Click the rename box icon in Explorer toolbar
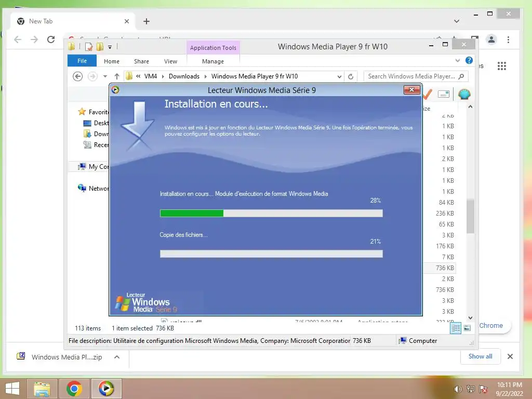 coord(444,94)
